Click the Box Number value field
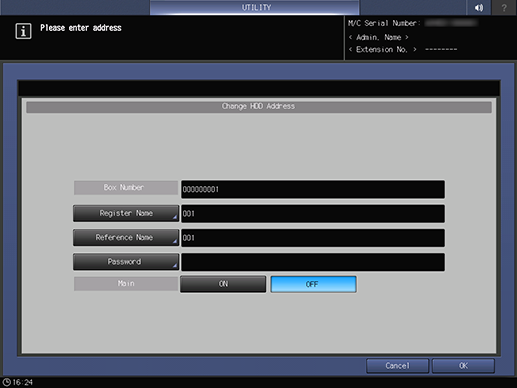The image size is (517, 388). [313, 189]
